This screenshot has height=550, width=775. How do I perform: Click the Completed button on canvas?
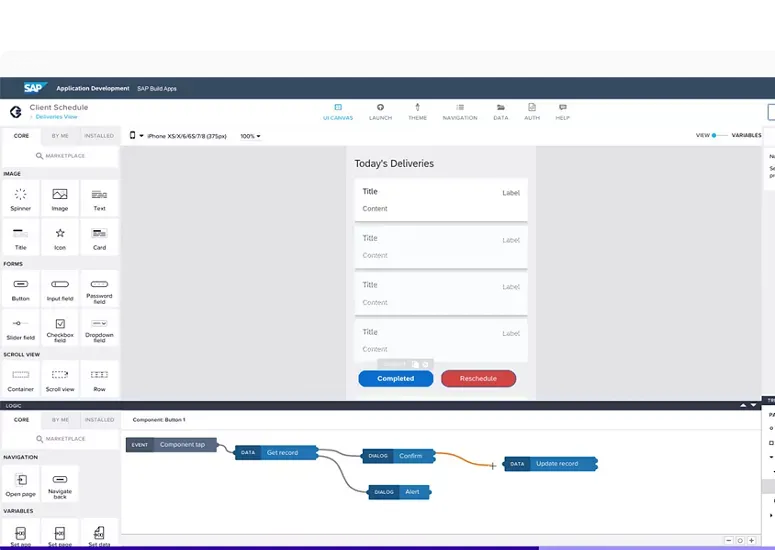click(x=395, y=379)
